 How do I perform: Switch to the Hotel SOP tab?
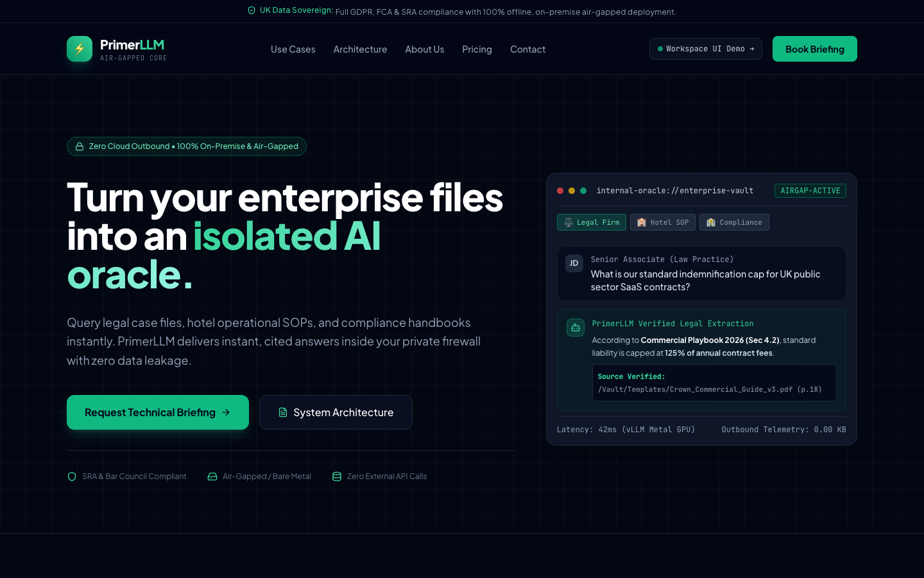pos(663,222)
